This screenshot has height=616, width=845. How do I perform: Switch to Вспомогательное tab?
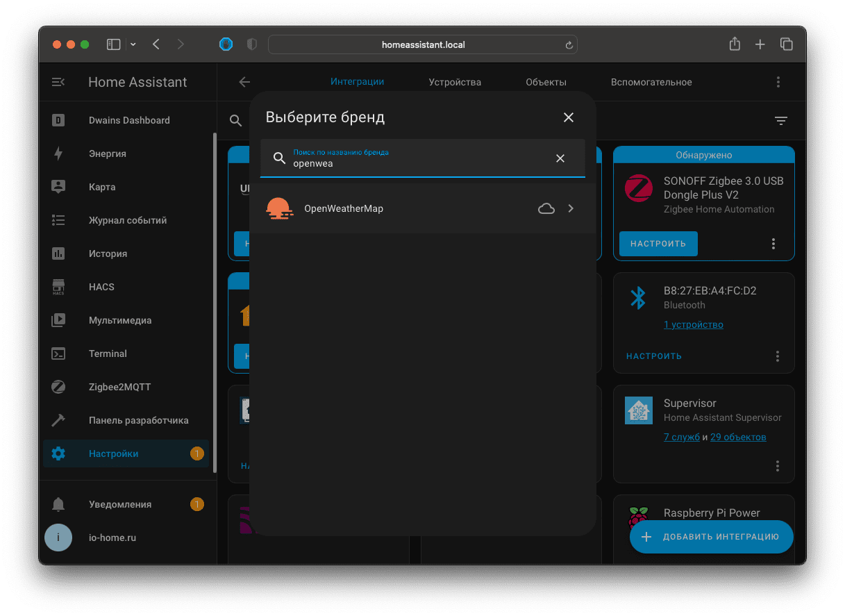tap(651, 82)
